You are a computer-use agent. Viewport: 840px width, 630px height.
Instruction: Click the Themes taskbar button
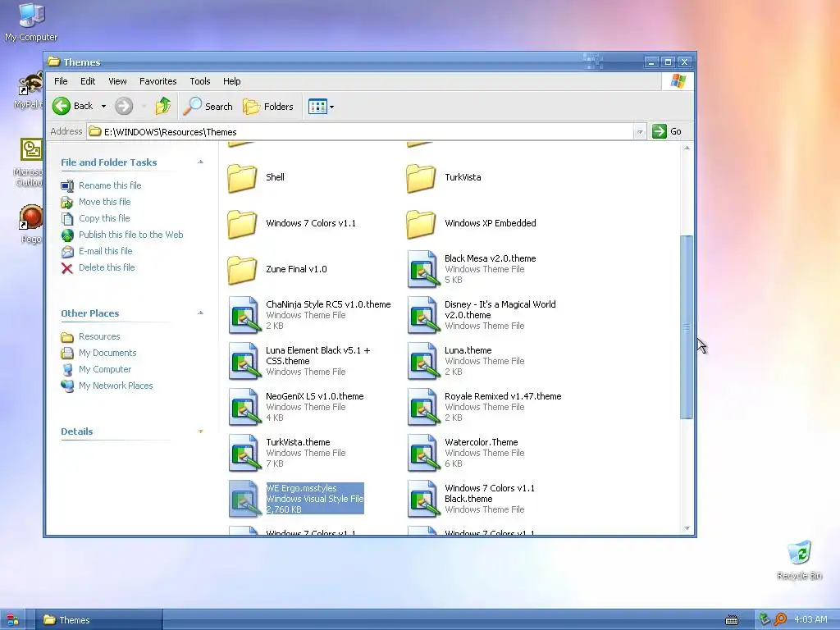[99, 620]
